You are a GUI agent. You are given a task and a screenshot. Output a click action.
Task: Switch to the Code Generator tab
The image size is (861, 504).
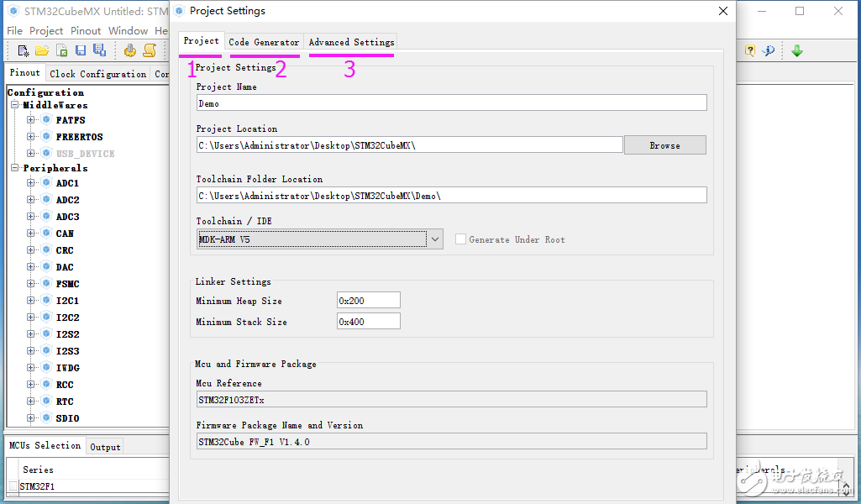click(264, 42)
